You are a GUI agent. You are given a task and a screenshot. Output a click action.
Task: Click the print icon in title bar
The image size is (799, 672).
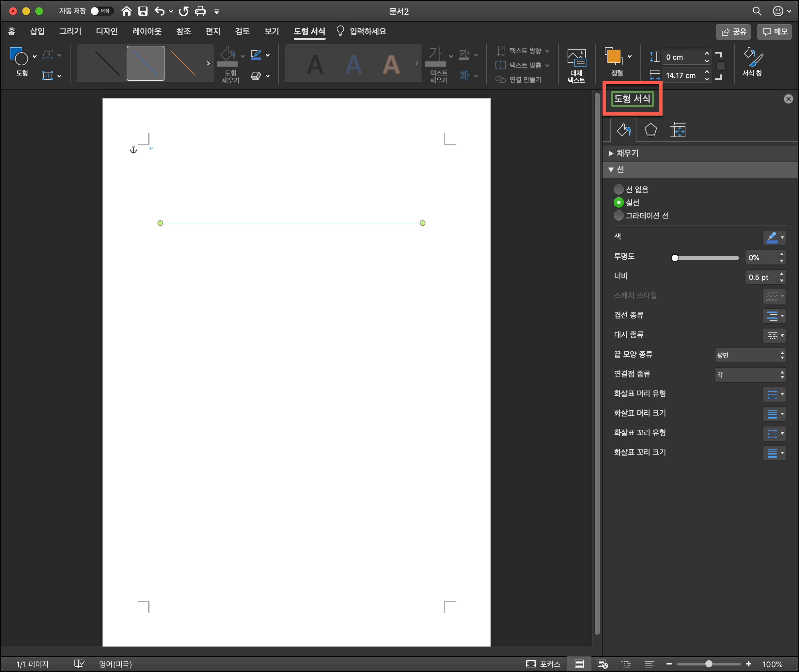coord(200,11)
